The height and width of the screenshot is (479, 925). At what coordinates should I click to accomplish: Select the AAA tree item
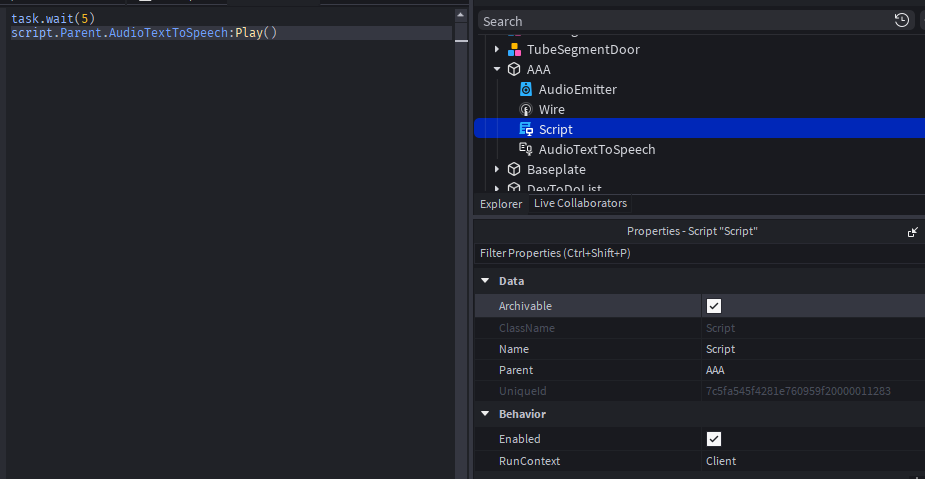[539, 70]
